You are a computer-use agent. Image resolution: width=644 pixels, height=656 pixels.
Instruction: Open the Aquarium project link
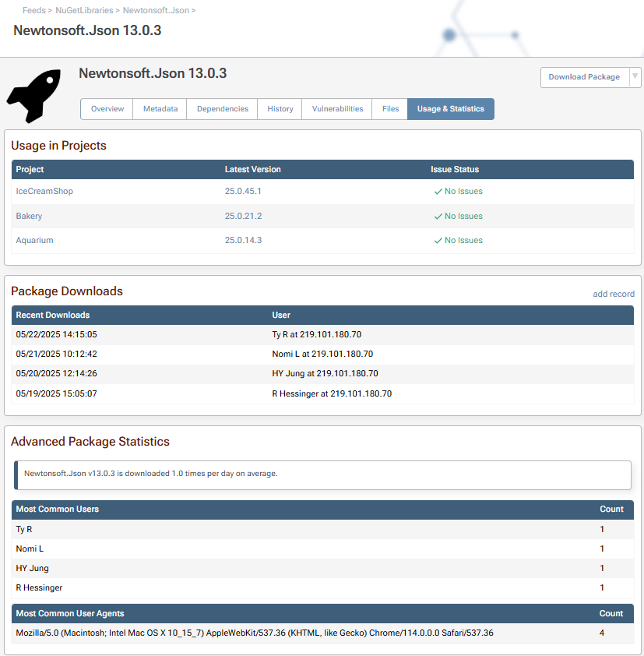click(x=35, y=240)
